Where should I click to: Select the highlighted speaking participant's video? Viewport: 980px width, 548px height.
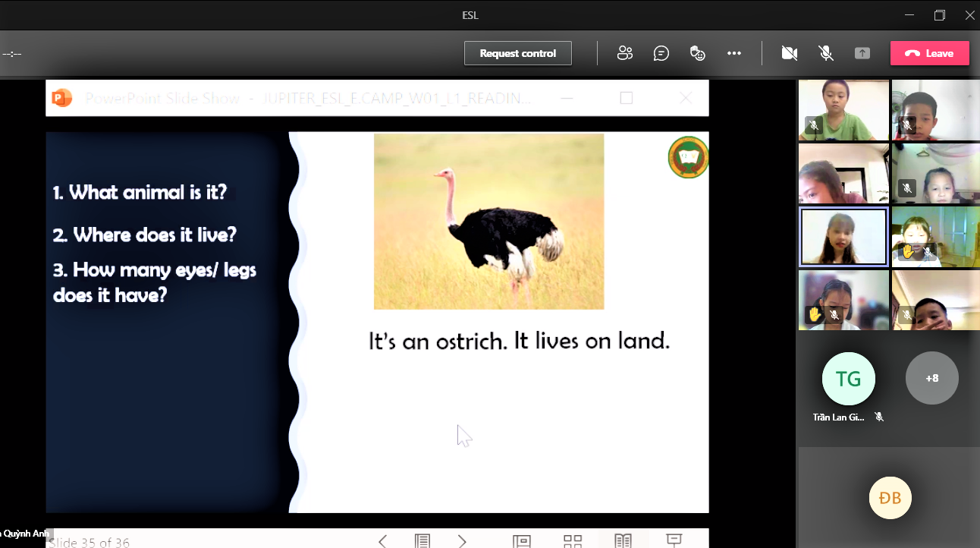(x=843, y=237)
